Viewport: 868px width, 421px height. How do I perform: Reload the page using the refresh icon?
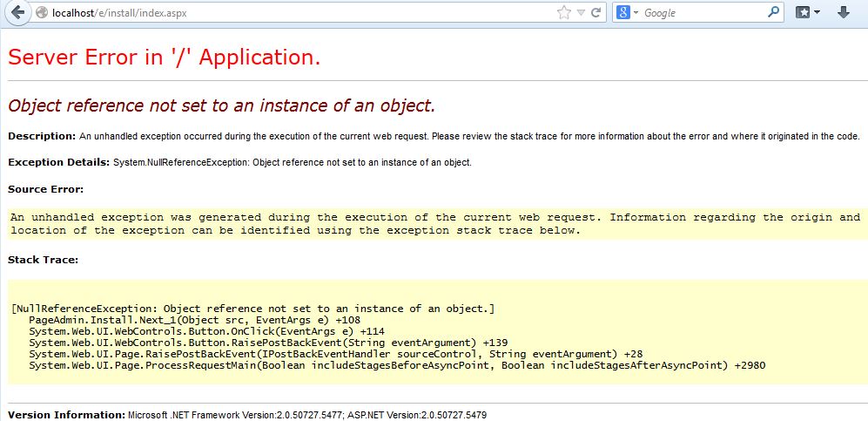point(596,13)
